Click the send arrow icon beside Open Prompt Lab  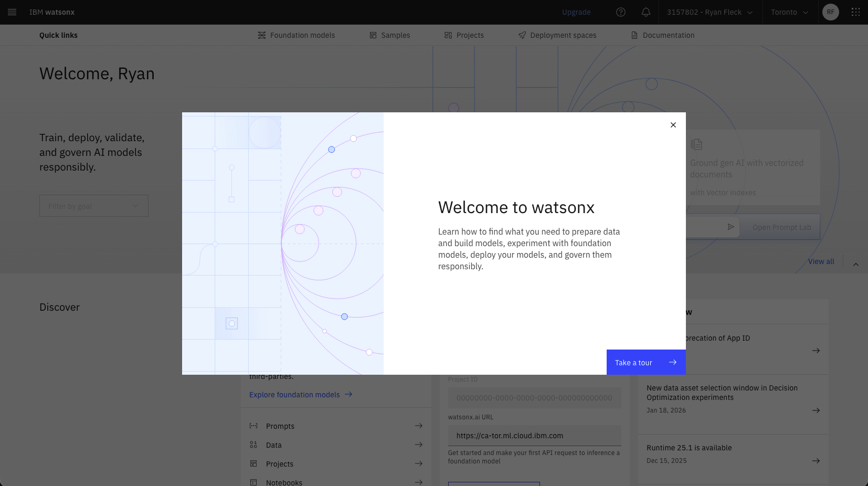731,227
